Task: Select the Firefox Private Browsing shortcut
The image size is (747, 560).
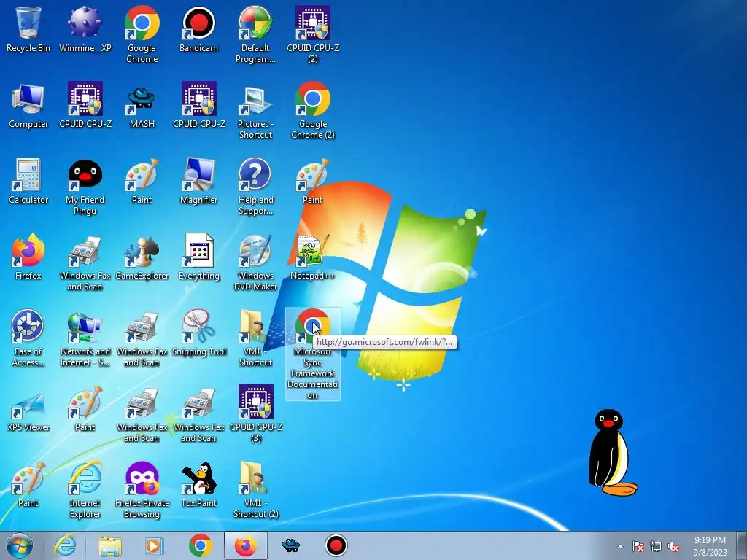Action: [142, 489]
